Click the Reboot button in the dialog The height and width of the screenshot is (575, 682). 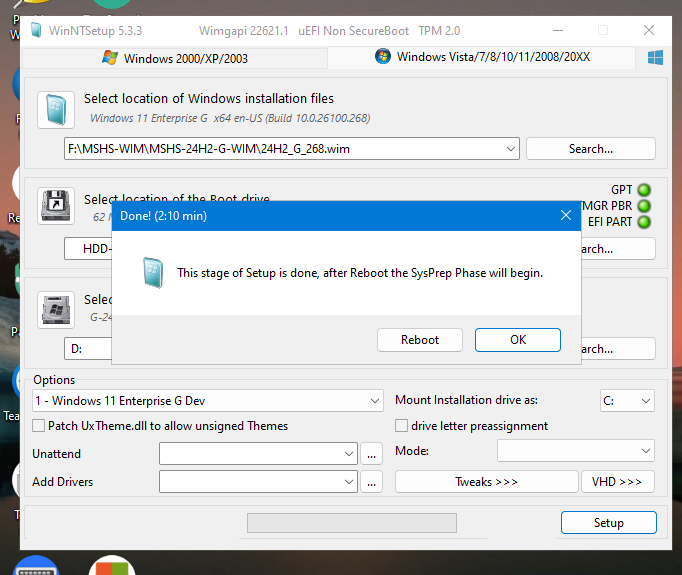(x=420, y=340)
